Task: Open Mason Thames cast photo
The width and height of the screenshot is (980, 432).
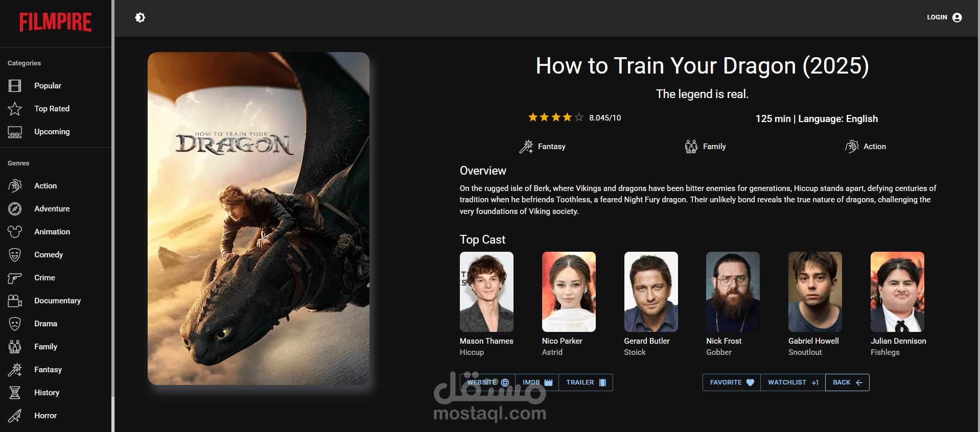Action: [x=486, y=292]
